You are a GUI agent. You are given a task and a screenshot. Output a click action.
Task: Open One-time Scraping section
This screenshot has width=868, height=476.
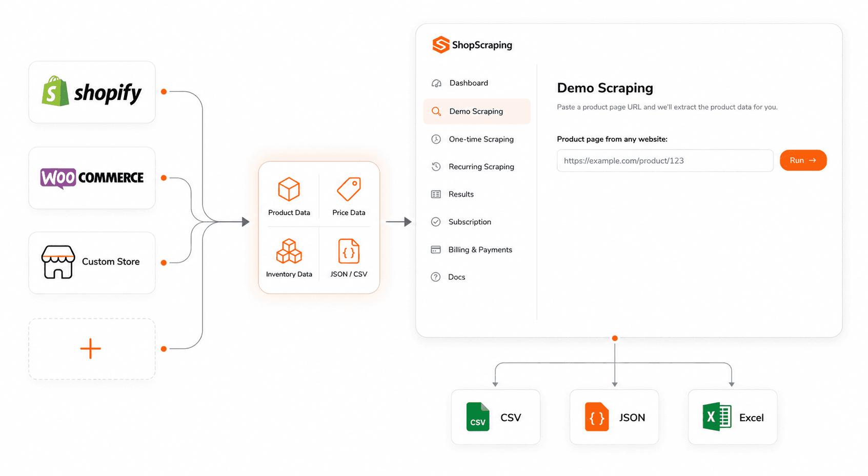[477, 139]
